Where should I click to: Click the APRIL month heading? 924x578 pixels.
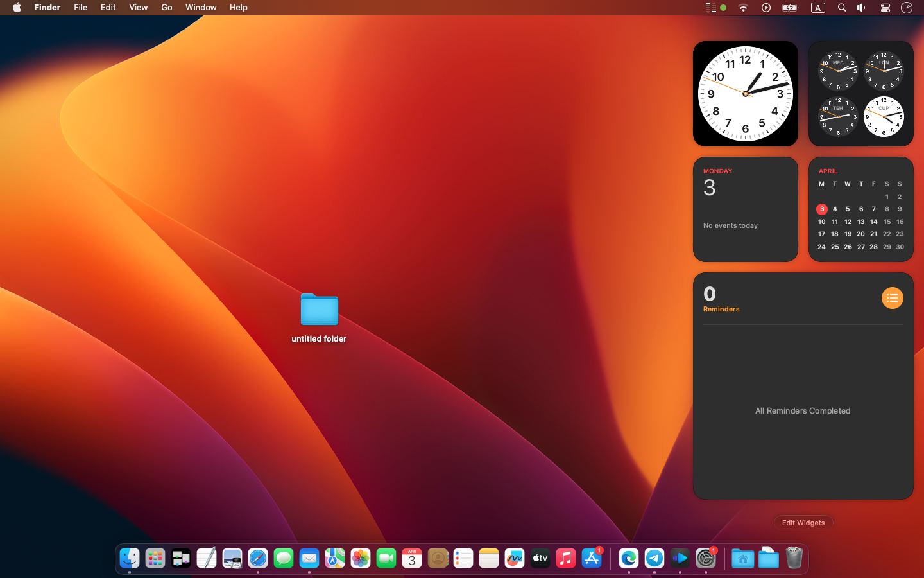[x=828, y=171]
